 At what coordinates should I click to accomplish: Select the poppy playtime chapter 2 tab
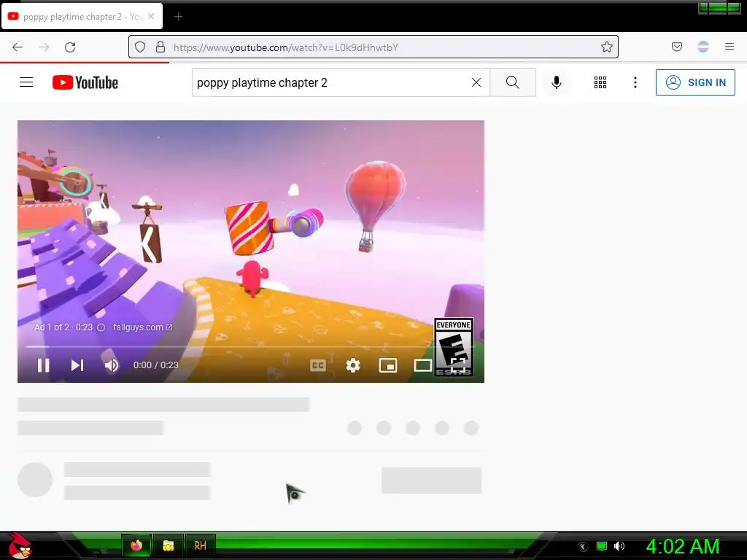click(82, 16)
